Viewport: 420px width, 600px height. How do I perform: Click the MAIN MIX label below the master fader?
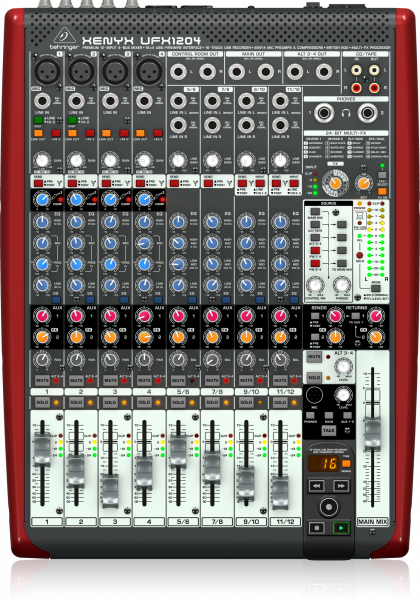coord(372,521)
